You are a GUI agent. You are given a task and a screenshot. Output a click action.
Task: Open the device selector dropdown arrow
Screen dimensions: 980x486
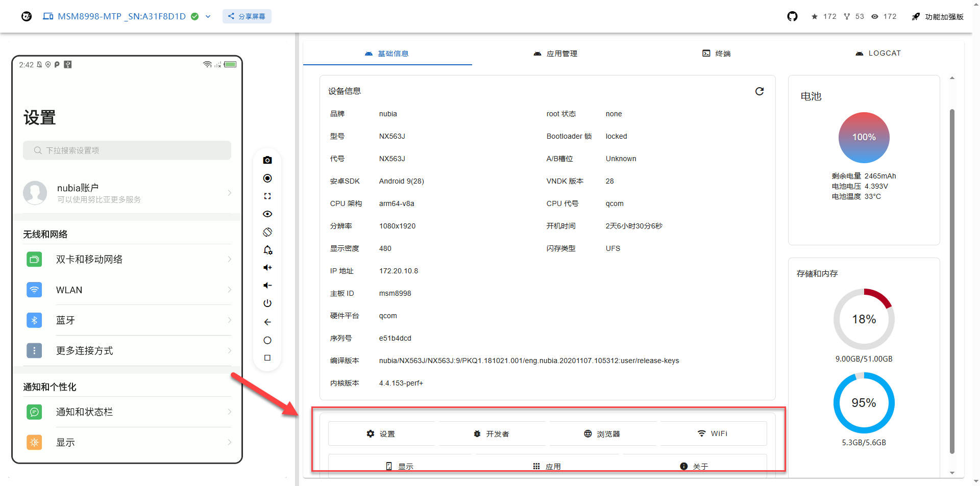tap(208, 16)
